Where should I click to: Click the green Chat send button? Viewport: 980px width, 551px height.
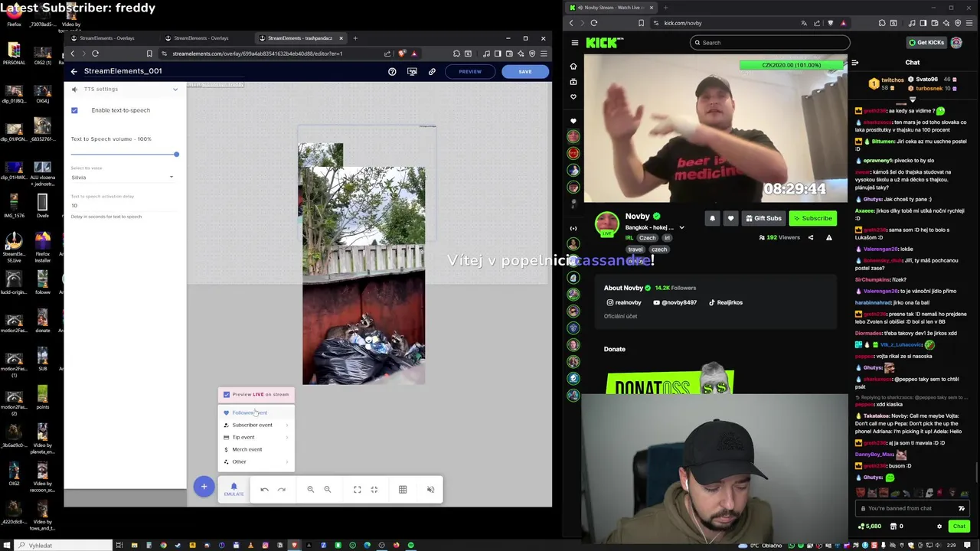coord(959,527)
